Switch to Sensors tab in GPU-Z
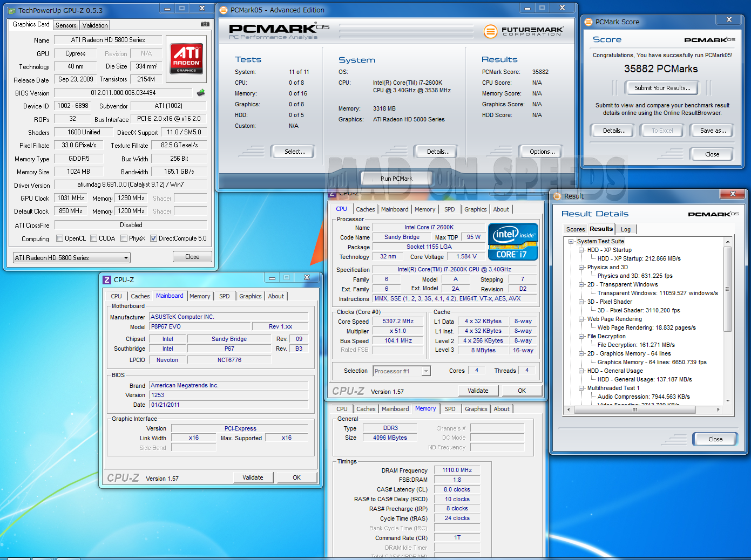Viewport: 751px width, 560px height. [66, 25]
